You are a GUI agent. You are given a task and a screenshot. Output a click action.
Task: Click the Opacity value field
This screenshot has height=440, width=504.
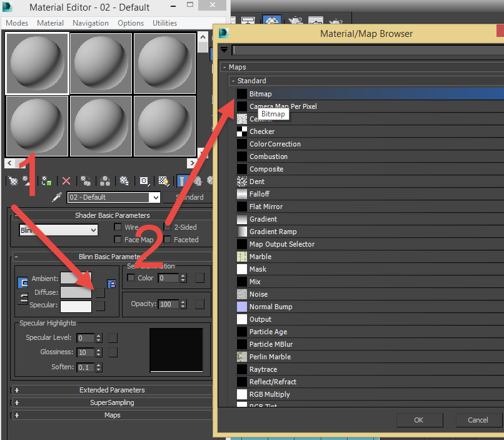[x=168, y=304]
